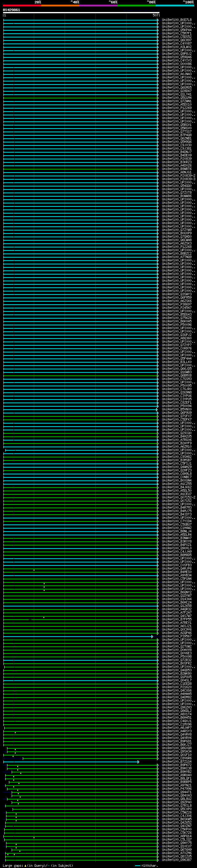Select hit UniRef100_B7P4Q8
Viewport: 197px width, 868px height.
[176, 135]
